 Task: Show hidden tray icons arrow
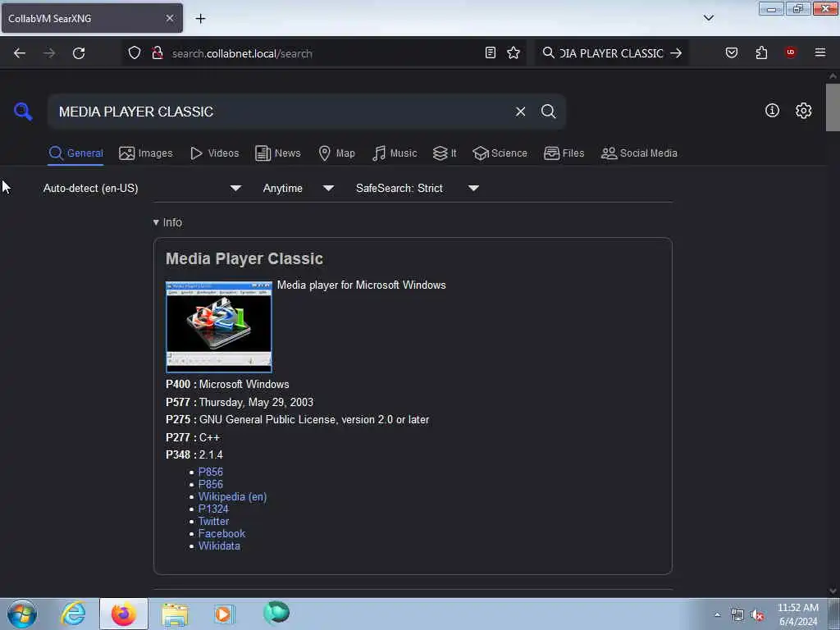(x=717, y=614)
